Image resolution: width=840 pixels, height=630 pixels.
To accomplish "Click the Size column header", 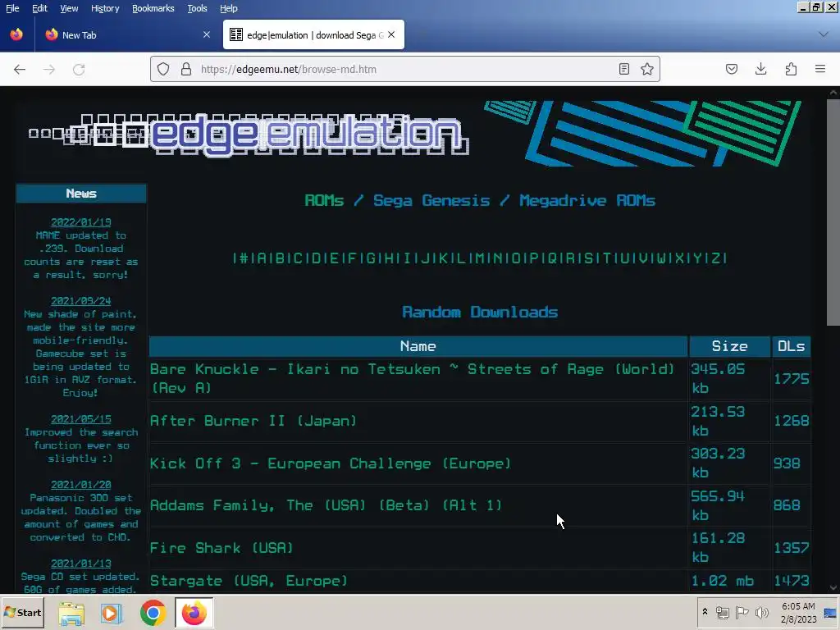I will [729, 346].
